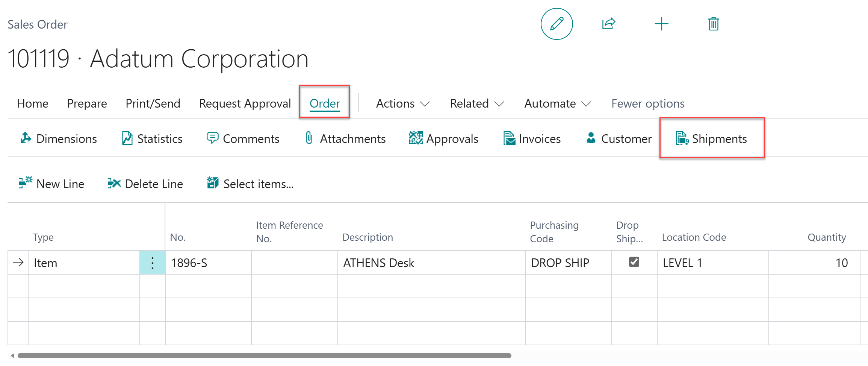Click the New Line label
This screenshot has height=366, width=868.
pos(60,184)
